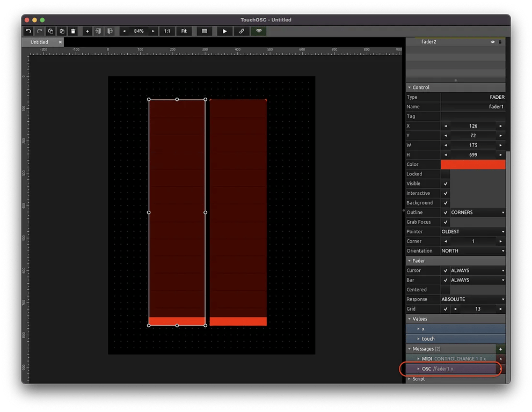Hide fader2 using the eye icon
Viewport: 532px width, 412px height.
(x=492, y=42)
